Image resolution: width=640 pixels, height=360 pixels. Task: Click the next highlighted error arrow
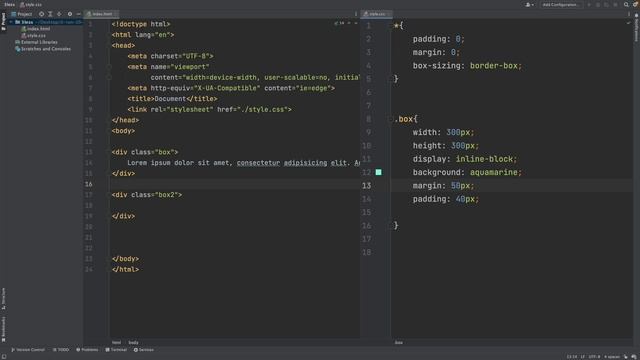coord(356,23)
